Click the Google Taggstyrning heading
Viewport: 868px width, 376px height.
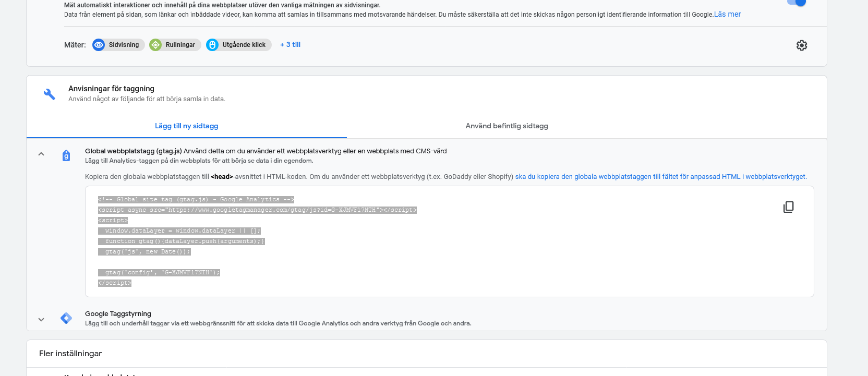(x=118, y=314)
